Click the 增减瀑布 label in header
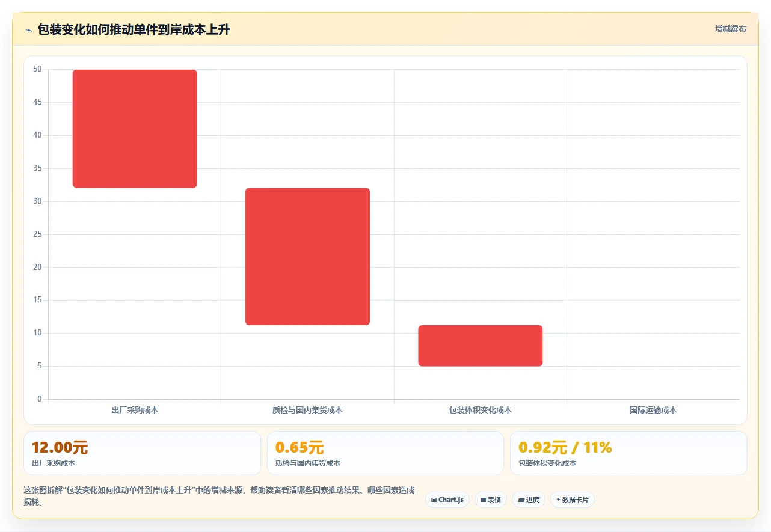771x532 pixels. [x=730, y=29]
